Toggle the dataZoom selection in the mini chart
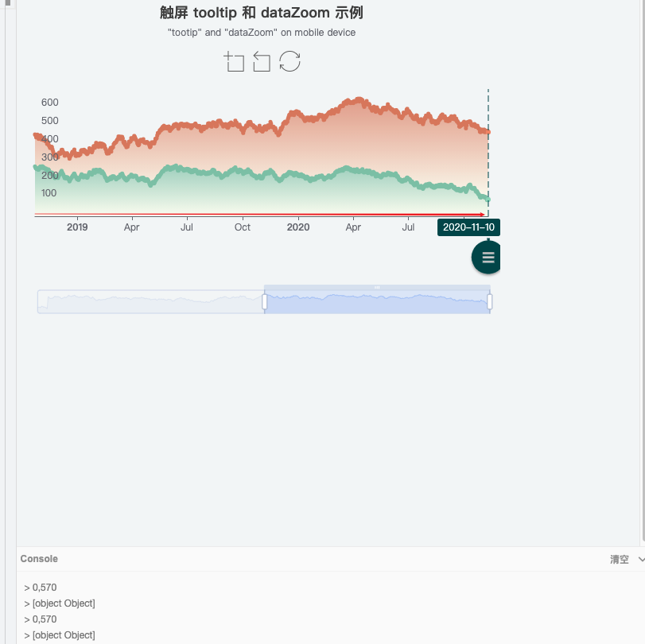 coord(377,301)
